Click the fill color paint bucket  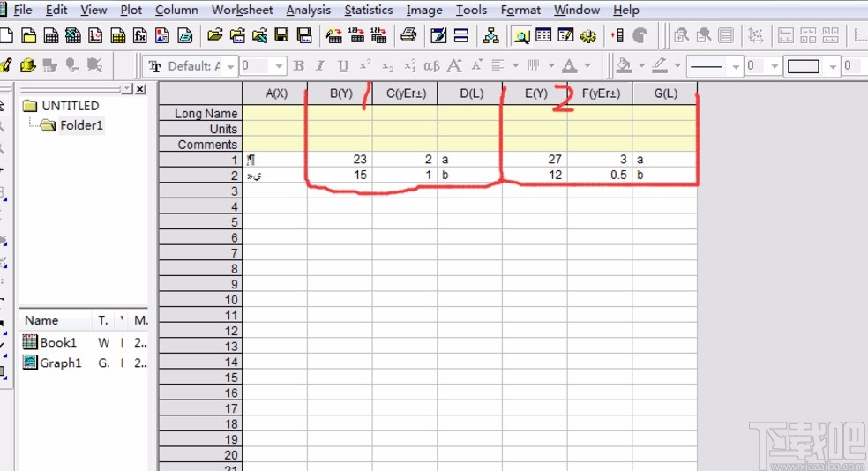[x=625, y=66]
